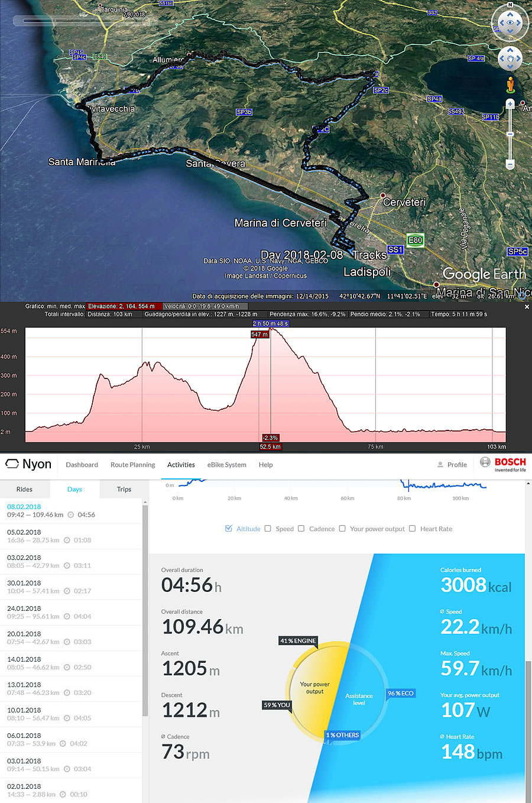Enable the Heart Rate checkbox
Viewport: 532px width, 803px height.
tap(412, 529)
